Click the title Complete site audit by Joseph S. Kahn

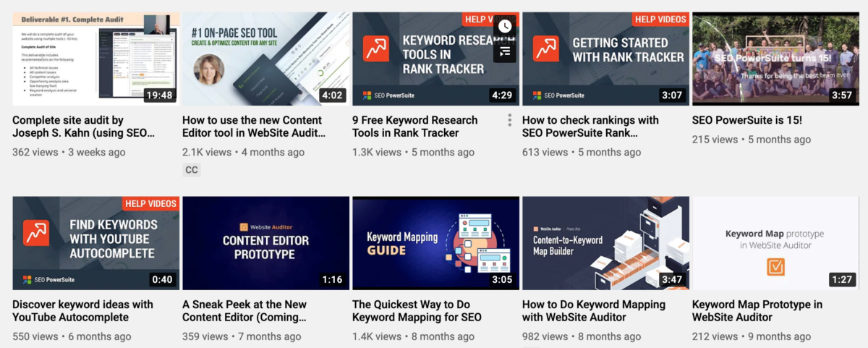(84, 127)
